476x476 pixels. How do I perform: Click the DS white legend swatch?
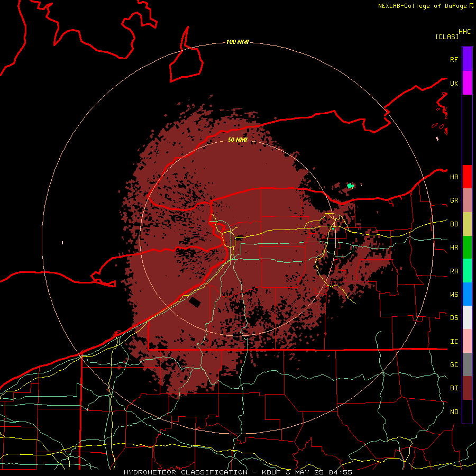click(467, 317)
